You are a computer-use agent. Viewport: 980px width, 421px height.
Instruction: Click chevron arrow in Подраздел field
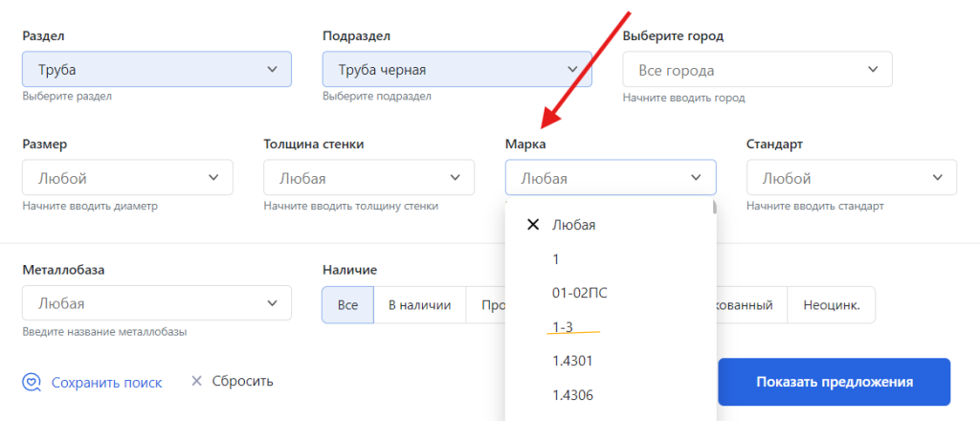click(572, 69)
